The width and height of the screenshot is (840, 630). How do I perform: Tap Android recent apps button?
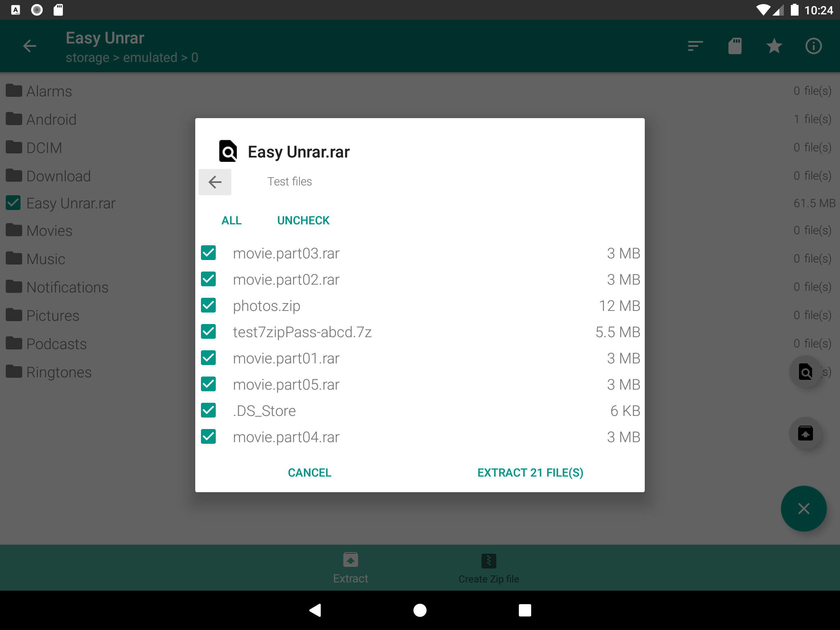[x=525, y=610]
